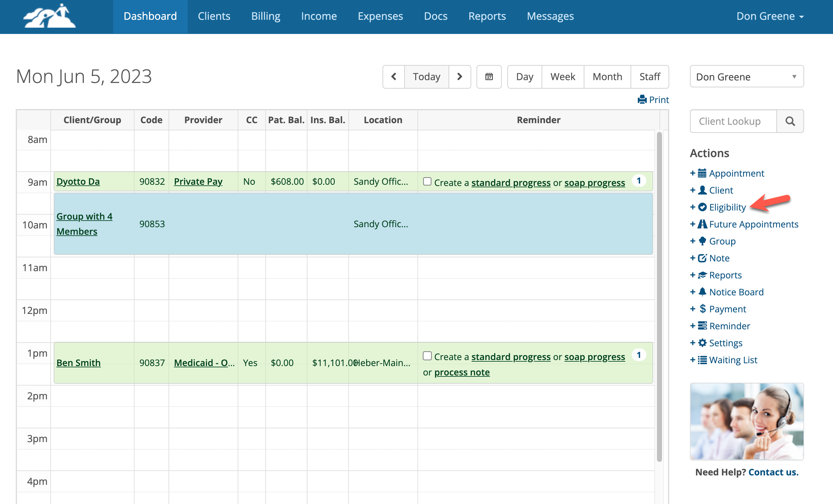Expand the Don Greene staff selector
Image resolution: width=833 pixels, height=504 pixels.
(747, 77)
